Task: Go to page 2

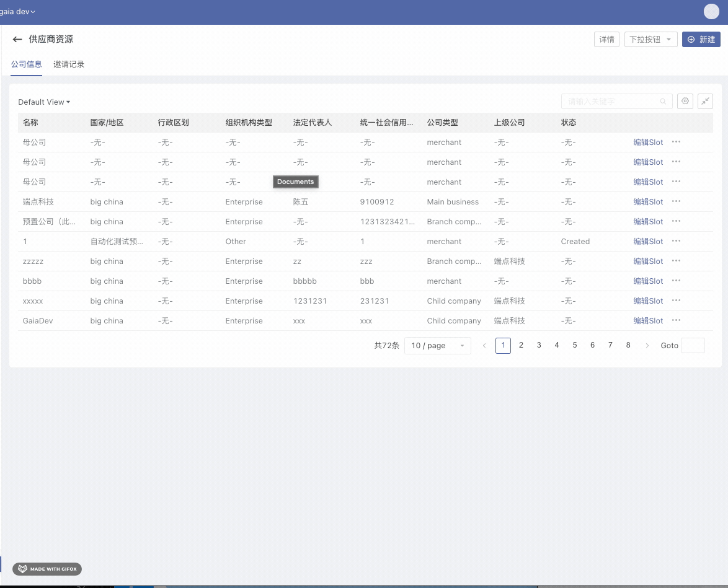Action: 521,345
